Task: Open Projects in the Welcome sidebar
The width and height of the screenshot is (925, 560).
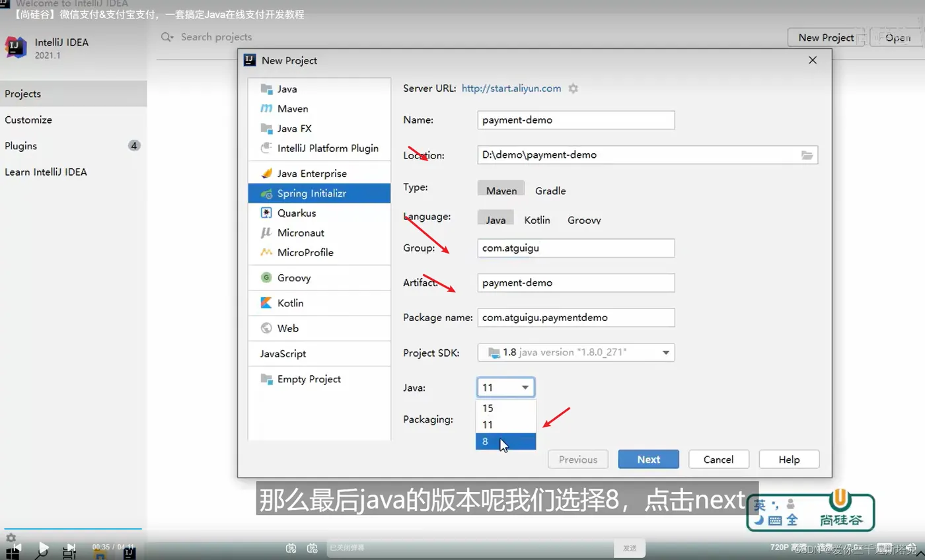Action: tap(73, 94)
